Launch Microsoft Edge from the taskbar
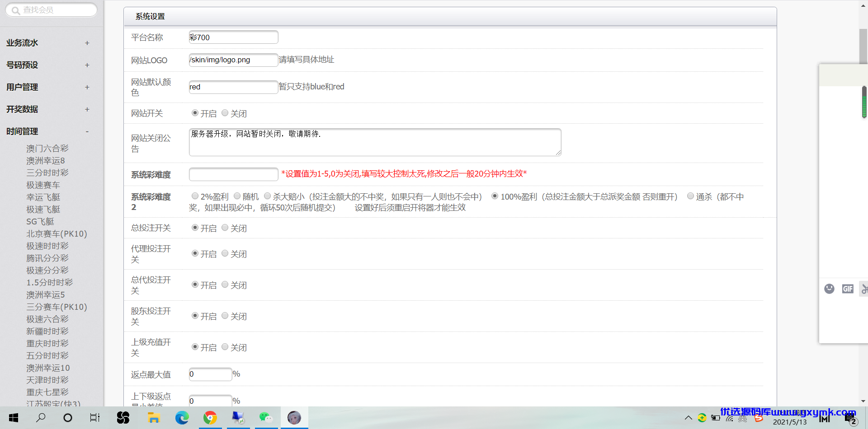The image size is (868, 429). click(x=182, y=418)
